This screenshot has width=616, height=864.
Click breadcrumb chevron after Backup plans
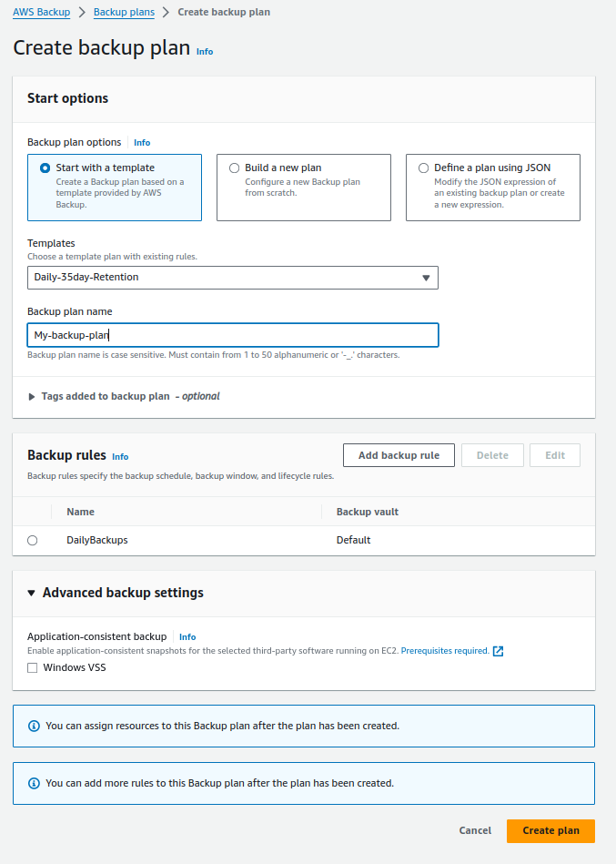[x=167, y=12]
